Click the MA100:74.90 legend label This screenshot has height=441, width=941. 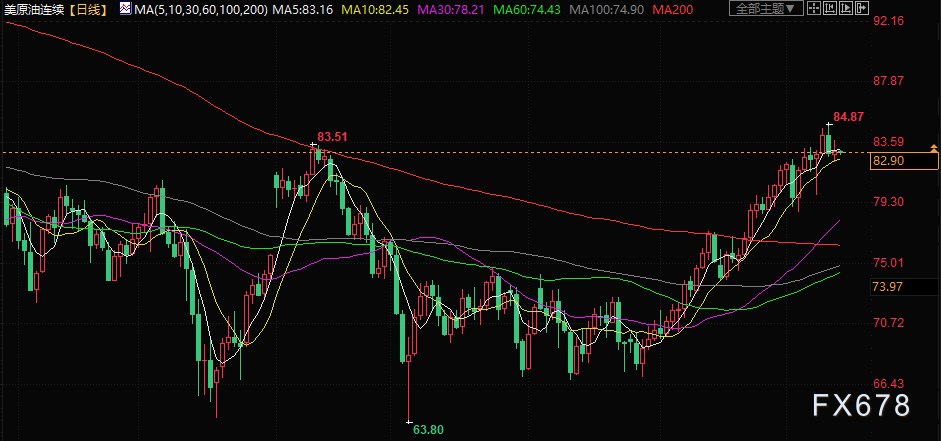coord(606,9)
